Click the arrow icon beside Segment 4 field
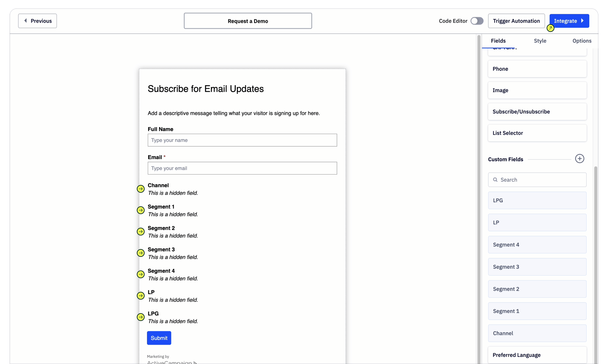The height and width of the screenshot is (364, 608). point(141,274)
